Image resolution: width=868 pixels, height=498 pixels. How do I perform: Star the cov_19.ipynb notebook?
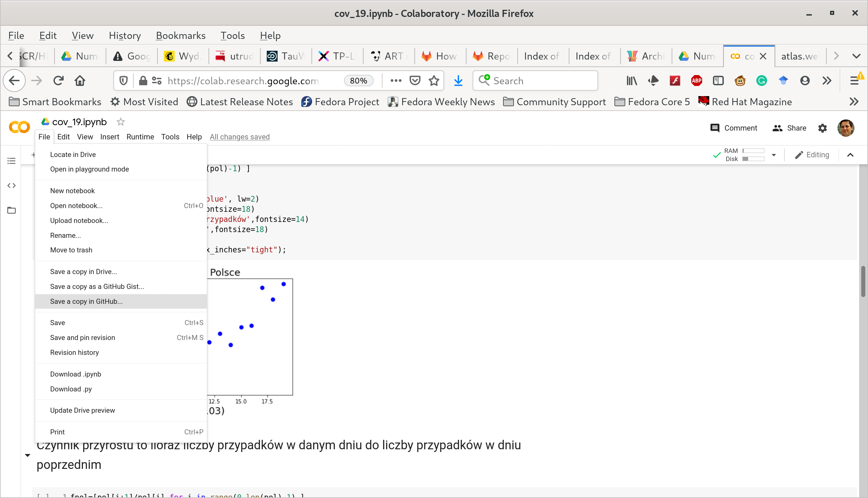click(x=121, y=122)
